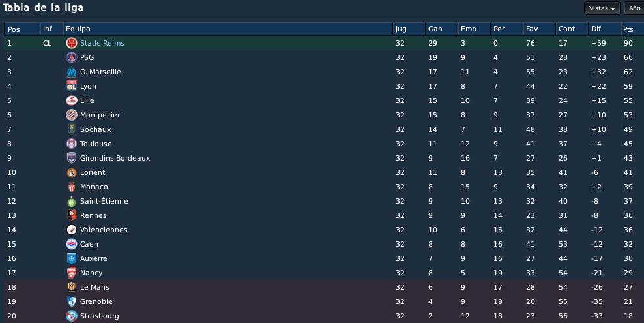
Task: Select the O. Marseille crest icon
Action: click(x=72, y=72)
